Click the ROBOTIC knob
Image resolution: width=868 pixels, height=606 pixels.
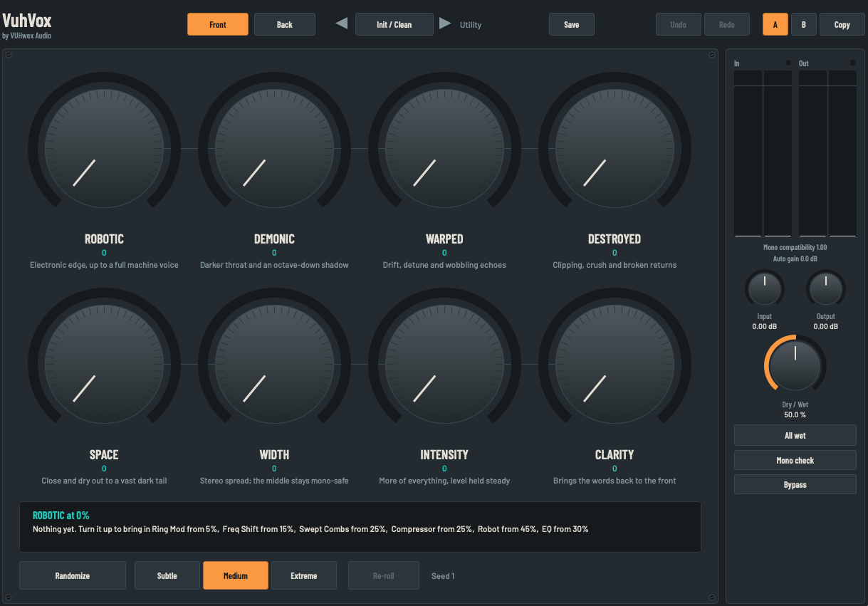104,147
